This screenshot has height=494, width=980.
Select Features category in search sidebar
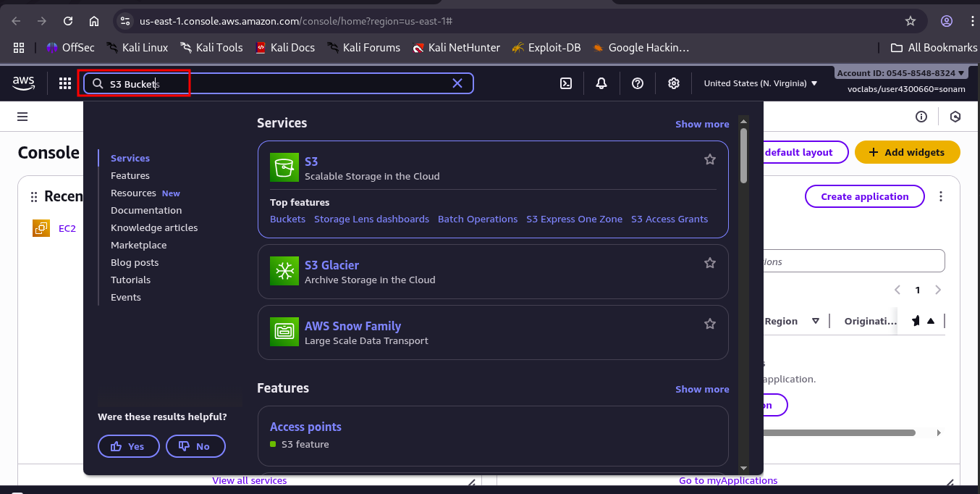[x=130, y=175]
